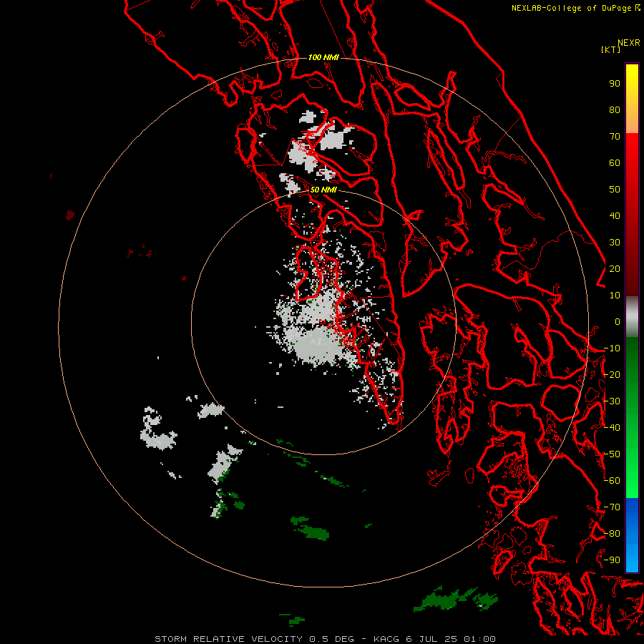Click the 0 value on velocity scale
Screen dimensions: 644x644
coord(618,322)
